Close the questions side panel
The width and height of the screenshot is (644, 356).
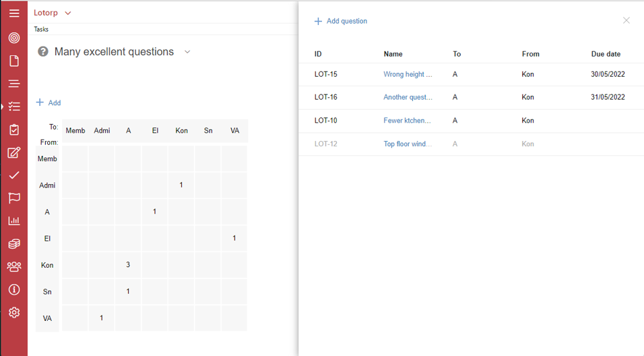(x=626, y=20)
